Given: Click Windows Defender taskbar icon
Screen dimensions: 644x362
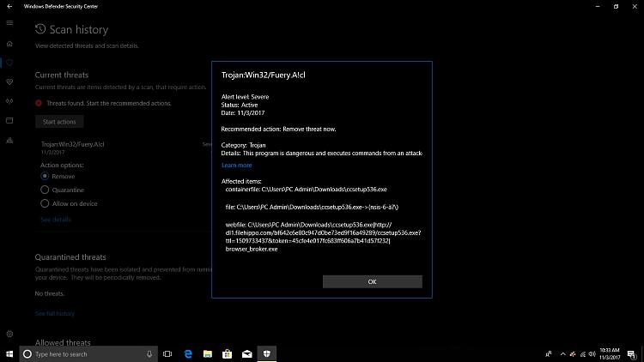Looking at the screenshot, I should [x=266, y=353].
